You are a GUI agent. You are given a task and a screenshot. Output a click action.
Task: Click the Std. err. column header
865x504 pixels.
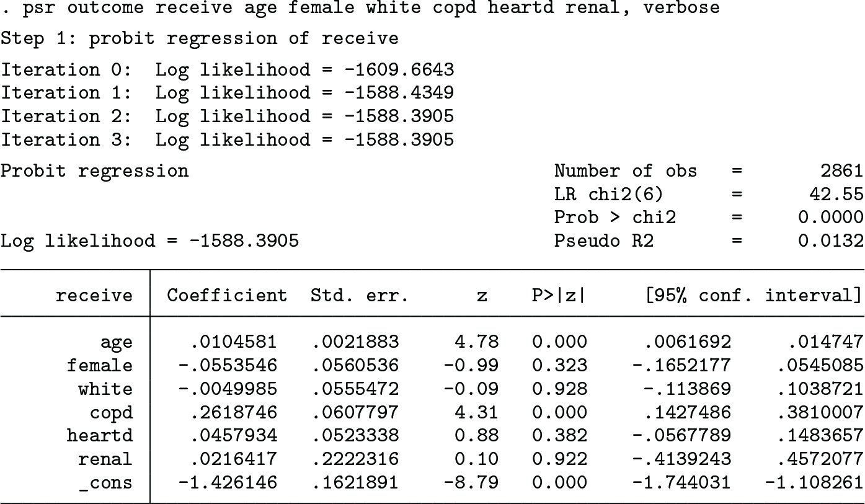(x=360, y=295)
